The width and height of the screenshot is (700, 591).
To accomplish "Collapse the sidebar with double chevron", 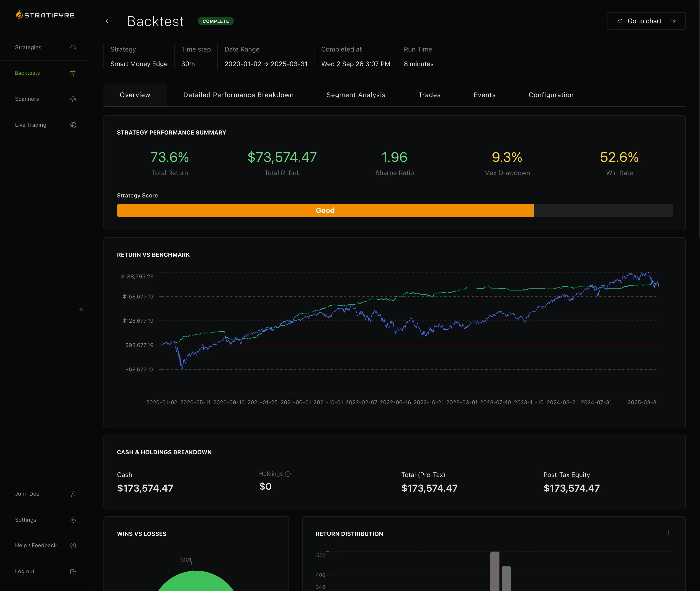I will click(81, 309).
